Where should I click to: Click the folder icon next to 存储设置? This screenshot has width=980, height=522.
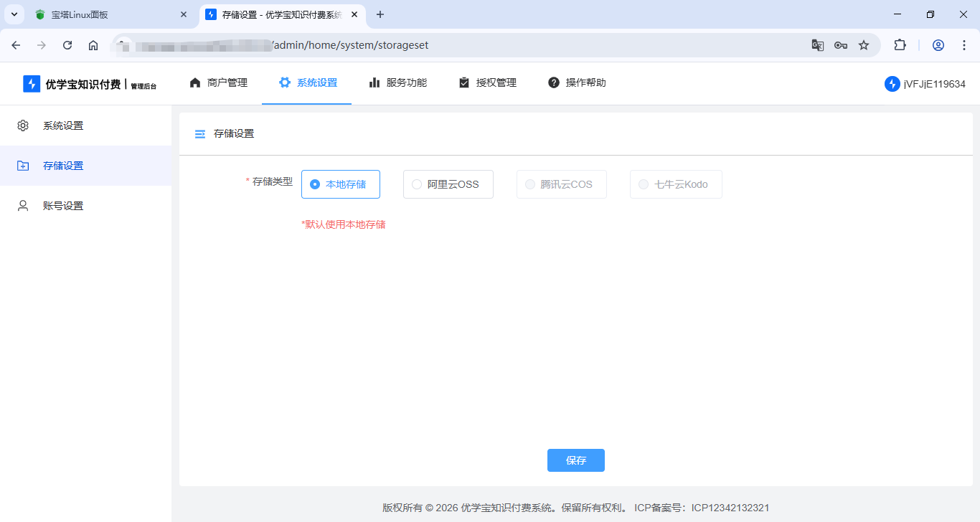[x=22, y=165]
